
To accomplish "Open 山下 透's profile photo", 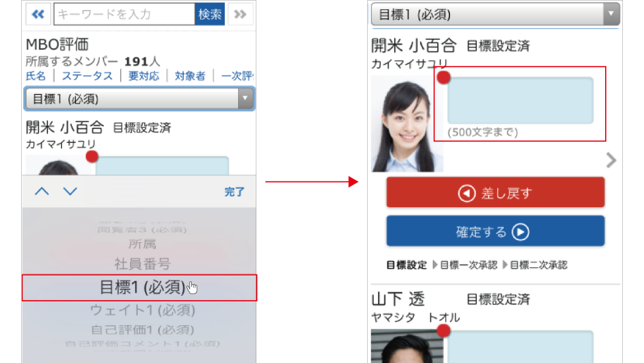I will coord(407,346).
